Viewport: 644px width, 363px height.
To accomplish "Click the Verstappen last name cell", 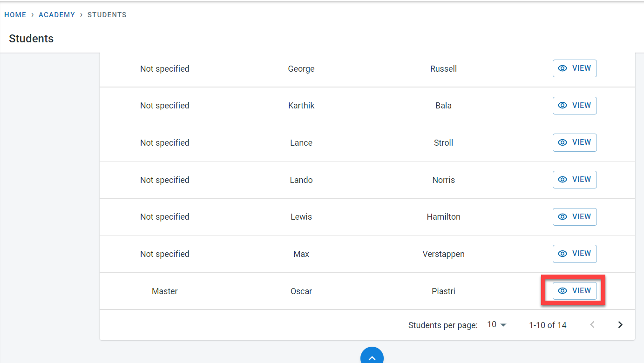I will pos(443,254).
